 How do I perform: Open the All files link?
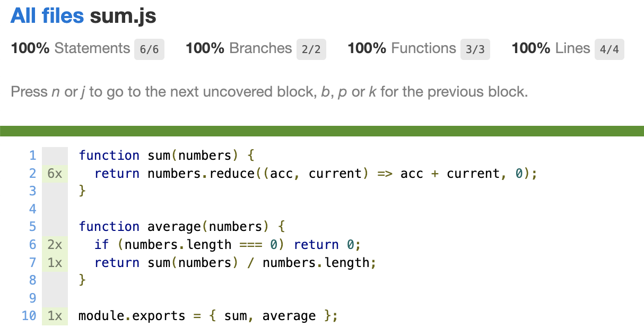point(47,16)
